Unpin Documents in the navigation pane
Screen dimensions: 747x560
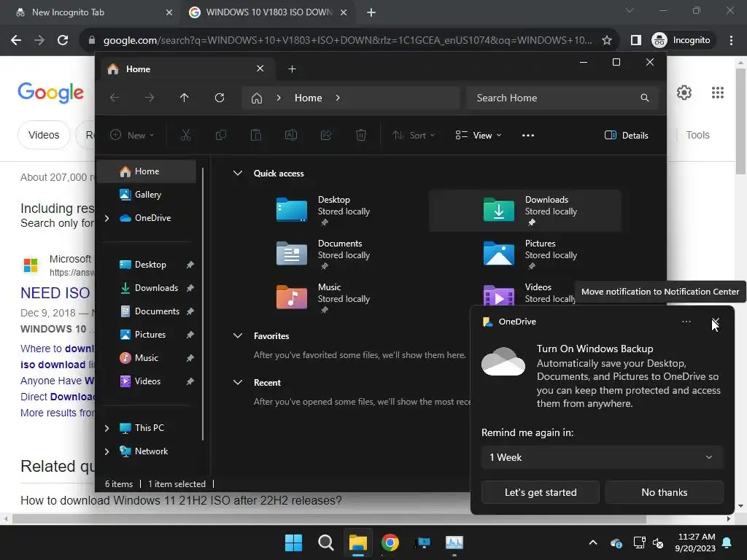coord(190,311)
